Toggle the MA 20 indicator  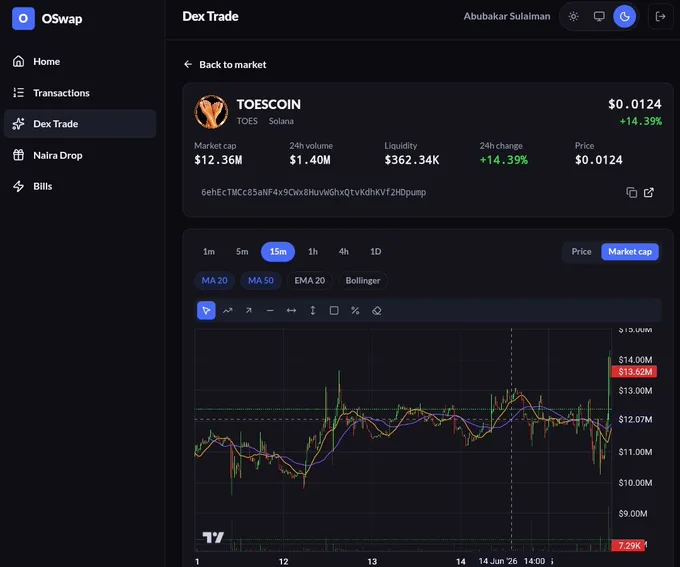[214, 281]
